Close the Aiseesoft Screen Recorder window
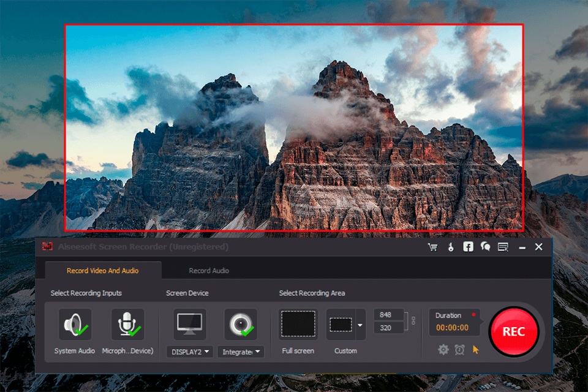Screen dimensions: 588x392 [538, 247]
